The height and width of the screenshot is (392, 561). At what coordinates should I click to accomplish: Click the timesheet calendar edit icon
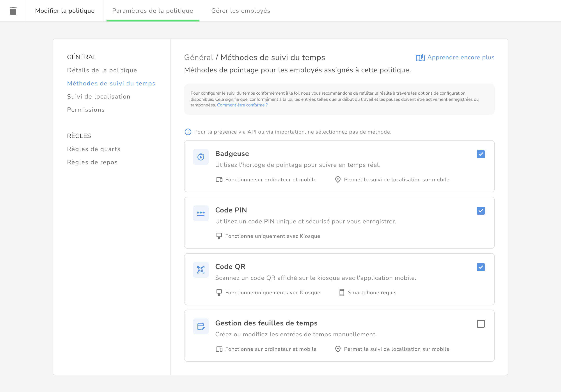click(x=201, y=326)
